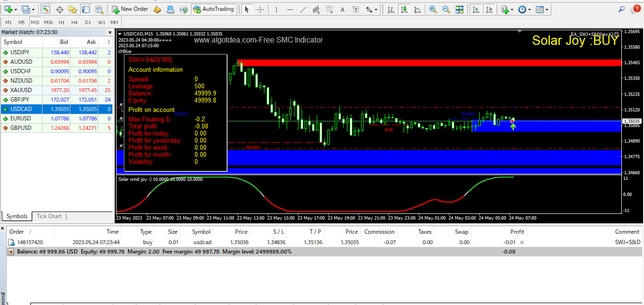Image resolution: width=644 pixels, height=305 pixels.
Task: Select the open buy order 148157420 row
Action: (324, 242)
